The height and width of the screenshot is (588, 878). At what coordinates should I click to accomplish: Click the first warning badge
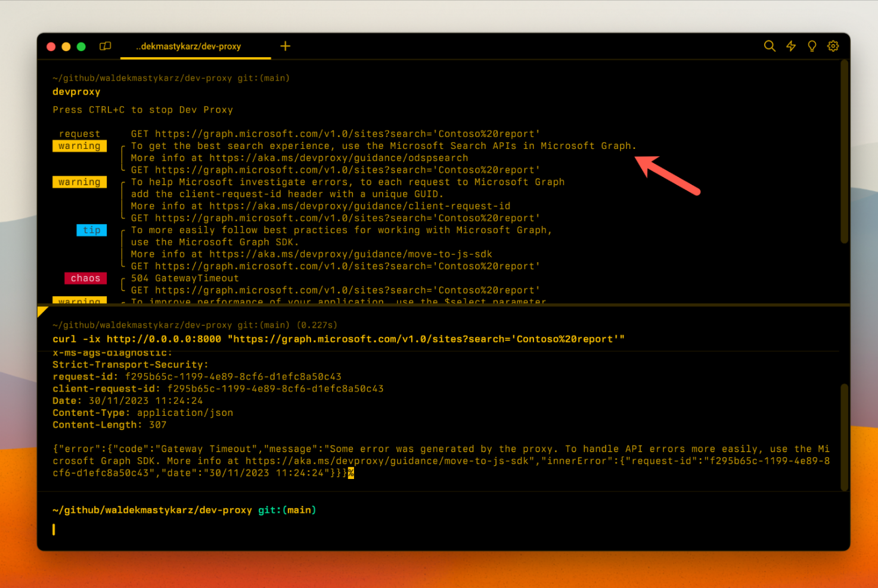[x=79, y=145]
